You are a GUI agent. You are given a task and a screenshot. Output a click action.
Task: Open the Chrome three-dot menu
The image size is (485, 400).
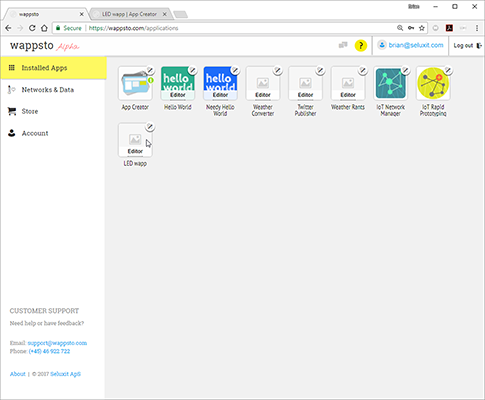pyautogui.click(x=477, y=28)
